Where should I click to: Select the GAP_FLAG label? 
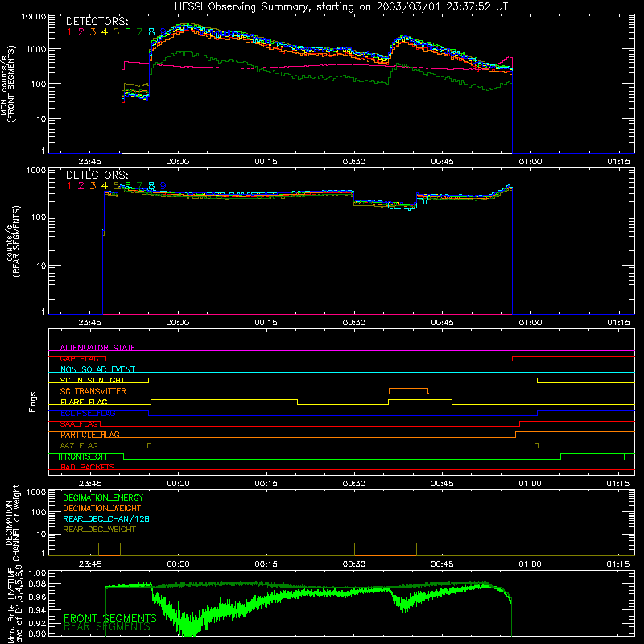[x=79, y=358]
